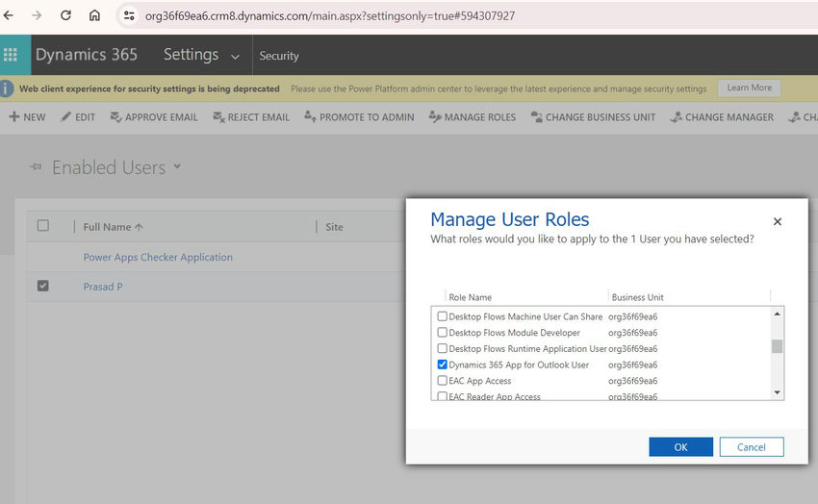Click the Site column header

(334, 227)
